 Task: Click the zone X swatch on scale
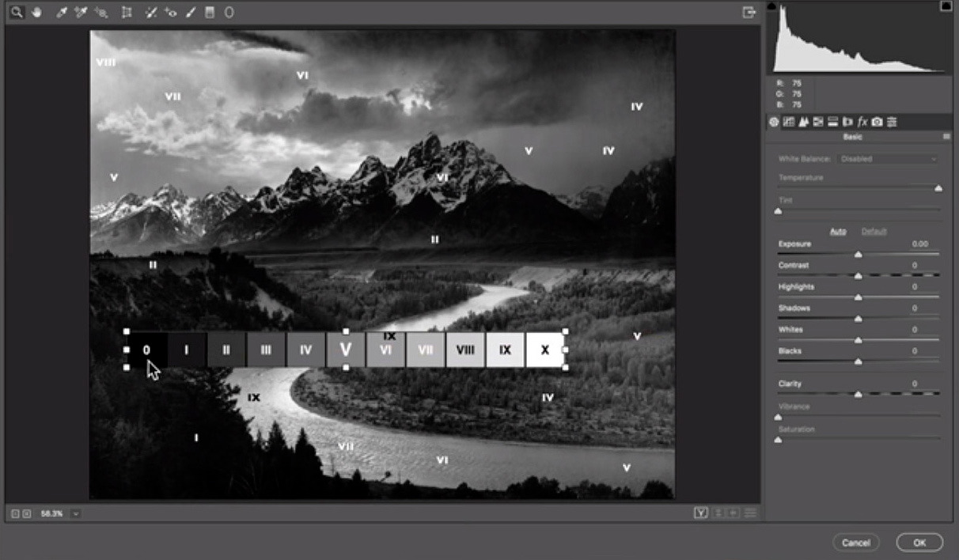coord(544,350)
